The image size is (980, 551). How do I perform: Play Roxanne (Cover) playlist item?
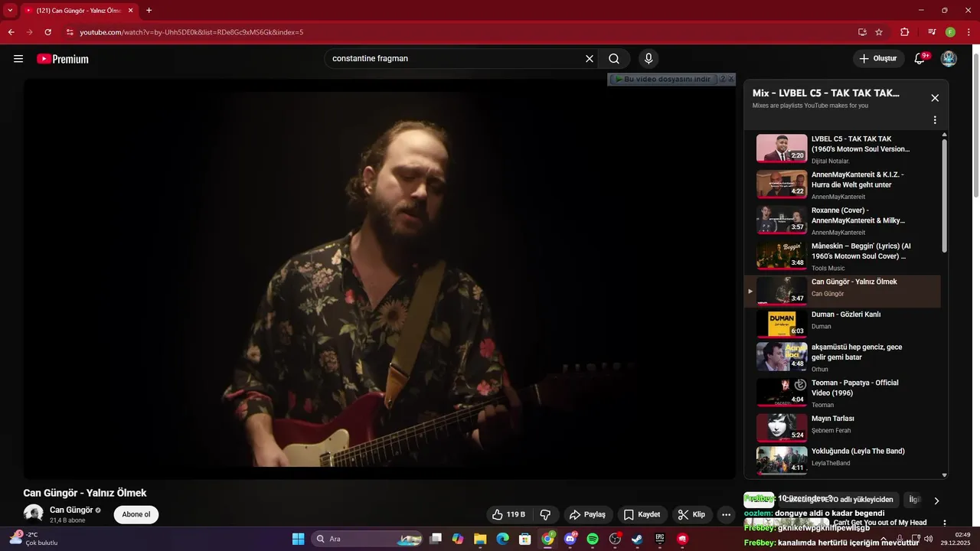tap(842, 220)
